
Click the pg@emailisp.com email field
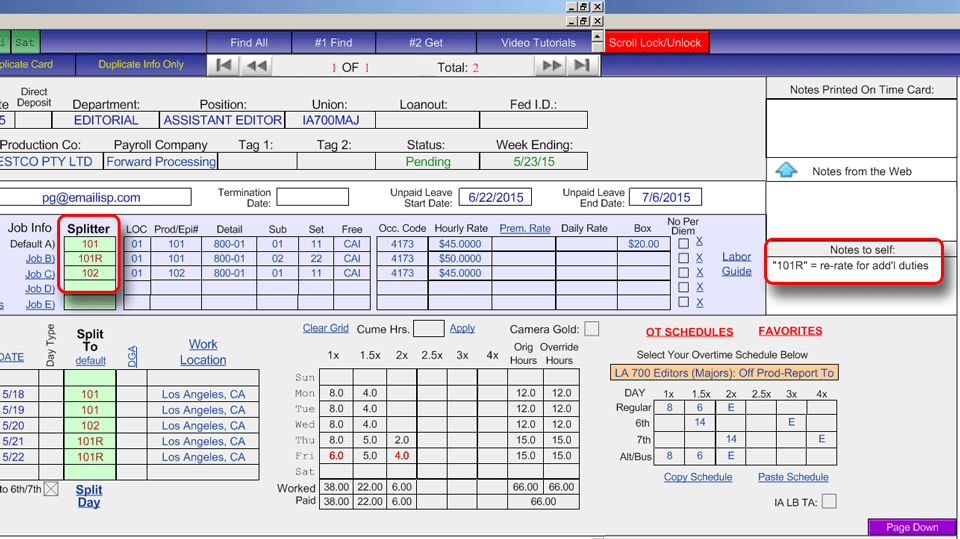(95, 197)
